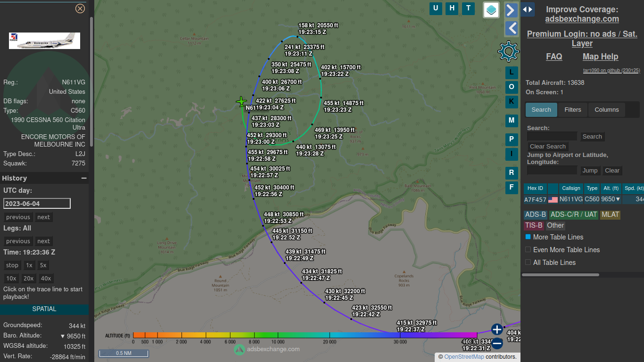This screenshot has height=362, width=644.
Task: Click the Clear Search button
Action: point(548,147)
